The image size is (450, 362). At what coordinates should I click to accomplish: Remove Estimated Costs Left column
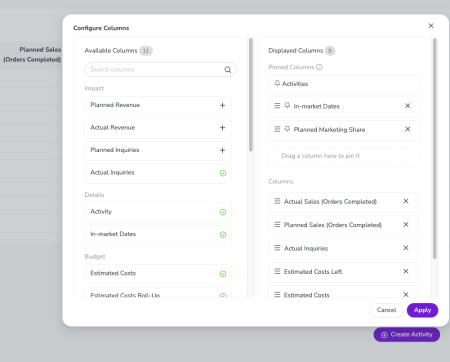point(406,271)
